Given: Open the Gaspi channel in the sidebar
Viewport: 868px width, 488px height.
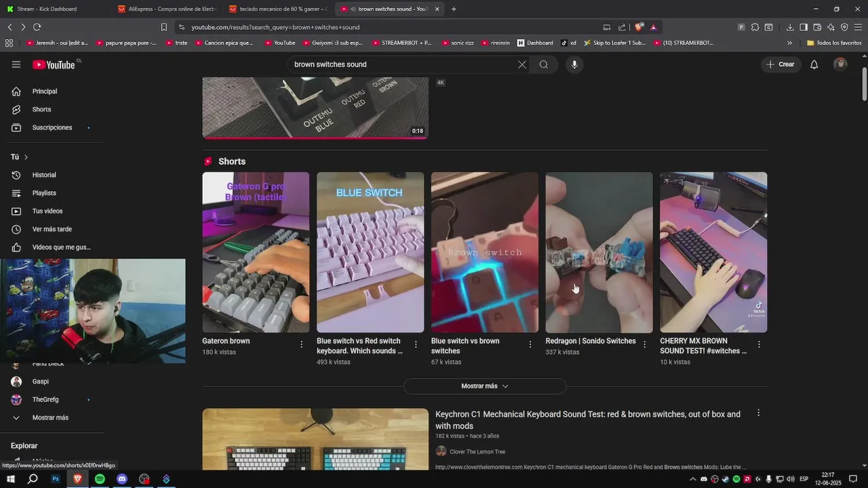Looking at the screenshot, I should tap(40, 382).
